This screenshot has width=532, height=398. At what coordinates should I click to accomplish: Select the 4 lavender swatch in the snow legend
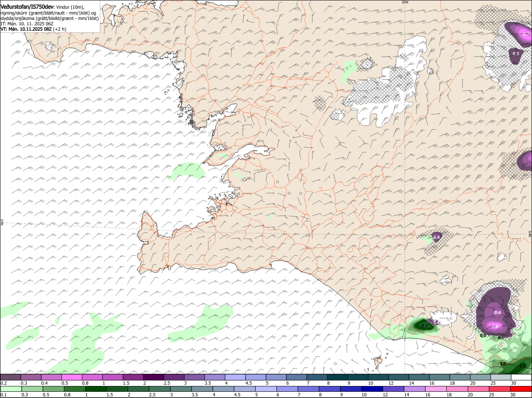pyautogui.click(x=235, y=377)
